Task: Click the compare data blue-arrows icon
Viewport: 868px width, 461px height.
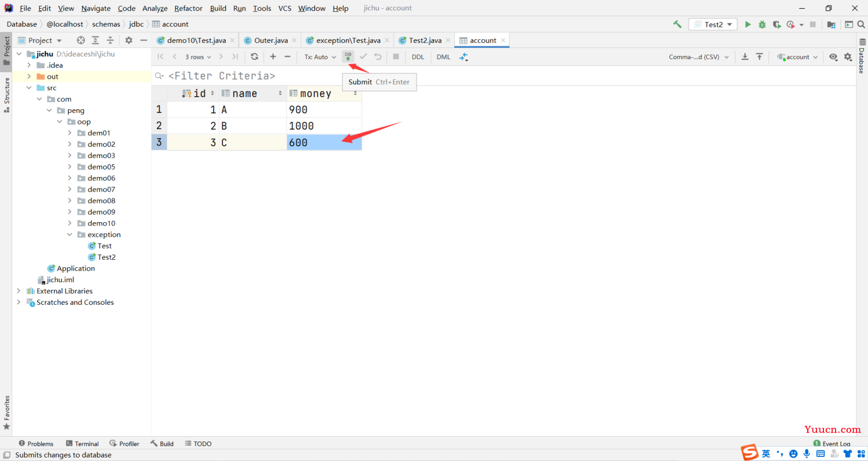Action: pyautogui.click(x=464, y=57)
